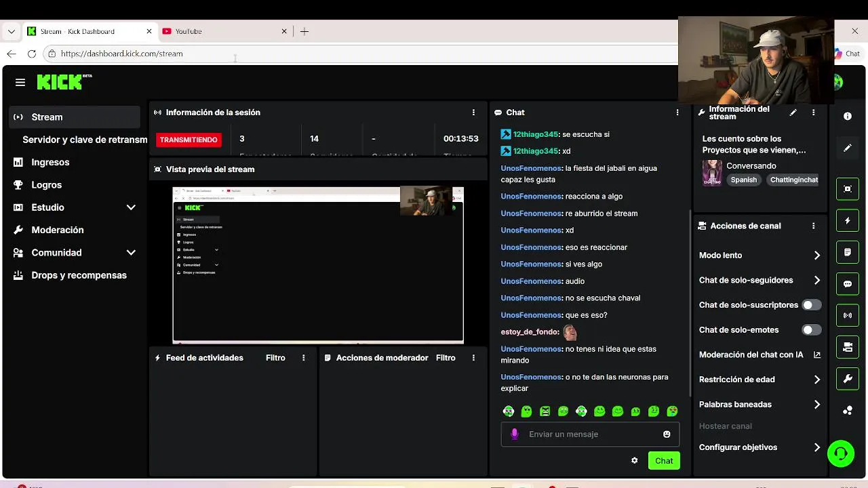Select Stream in the sidebar
The image size is (868, 488).
[75, 117]
